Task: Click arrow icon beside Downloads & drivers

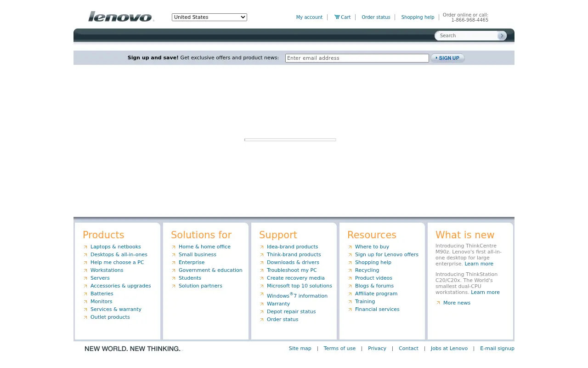Action: (262, 263)
